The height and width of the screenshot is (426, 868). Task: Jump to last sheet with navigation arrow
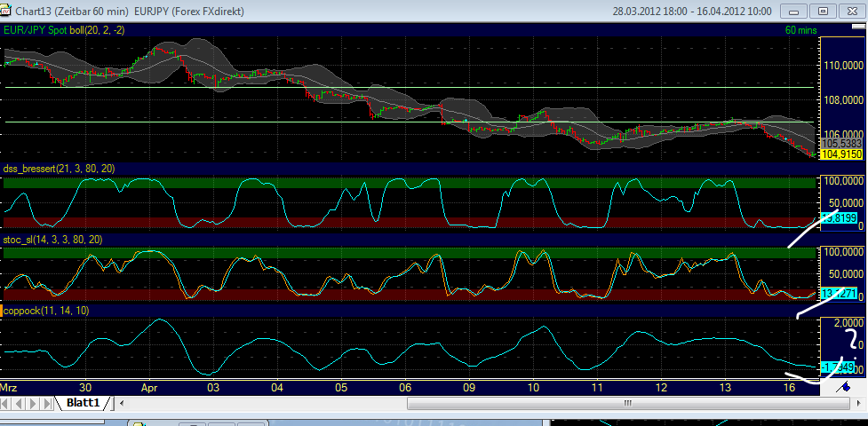pyautogui.click(x=48, y=404)
